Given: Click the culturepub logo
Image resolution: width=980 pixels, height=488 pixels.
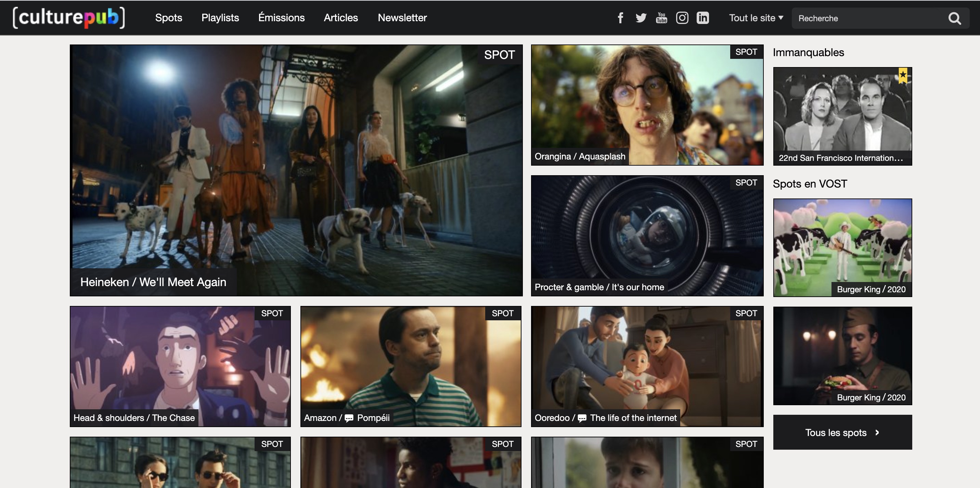Looking at the screenshot, I should click(x=68, y=17).
